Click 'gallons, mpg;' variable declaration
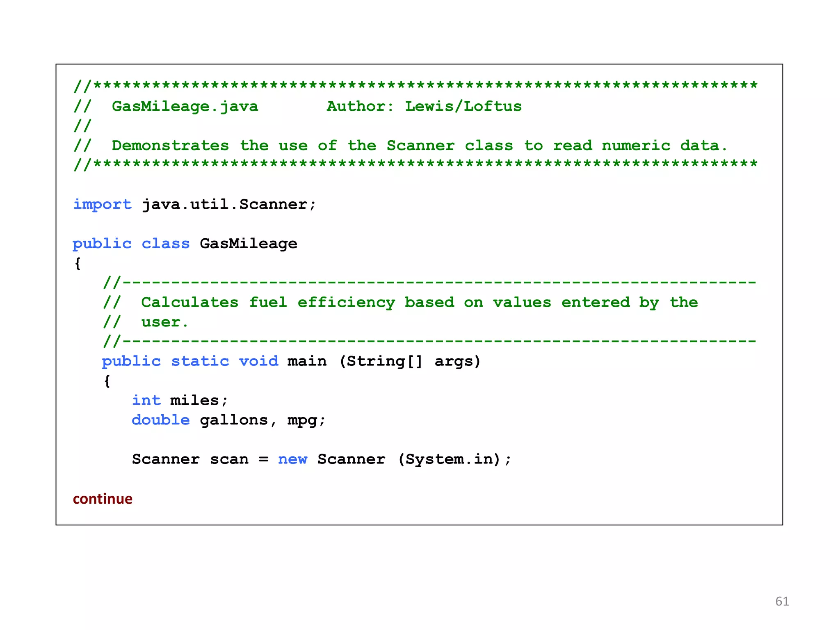This screenshot has height=630, width=840. [x=262, y=420]
